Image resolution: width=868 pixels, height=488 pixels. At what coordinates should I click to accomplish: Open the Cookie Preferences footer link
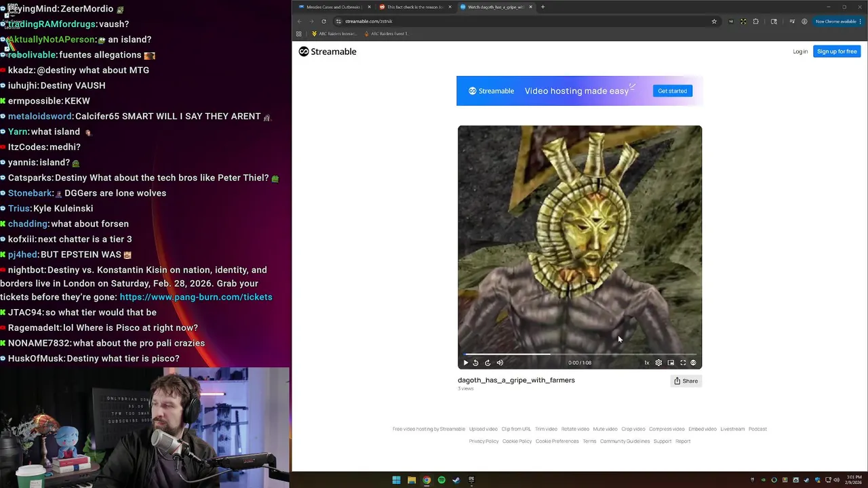click(557, 441)
